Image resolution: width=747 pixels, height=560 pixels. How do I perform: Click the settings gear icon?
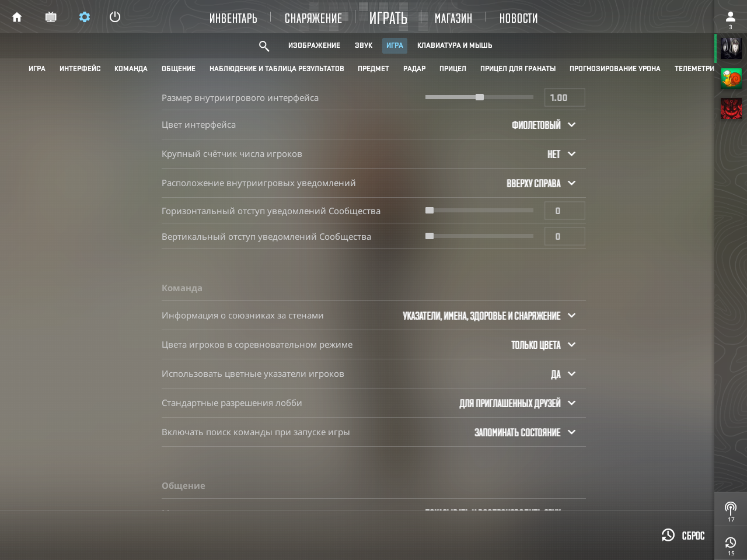tap(85, 17)
